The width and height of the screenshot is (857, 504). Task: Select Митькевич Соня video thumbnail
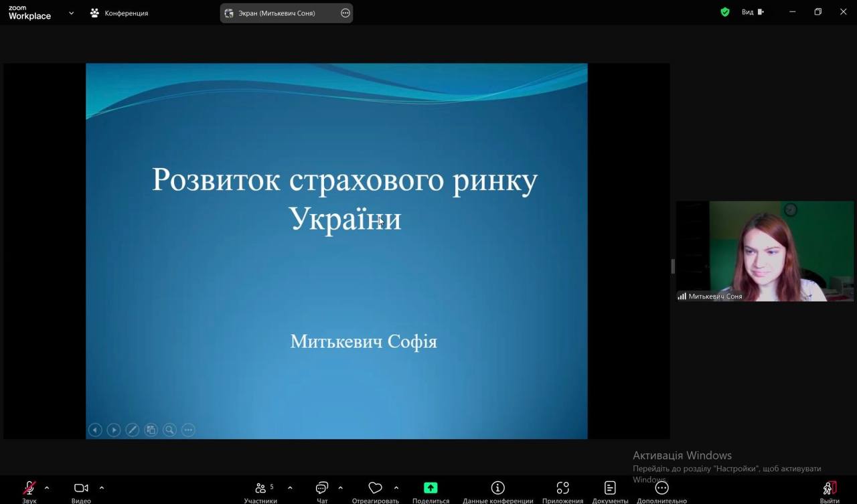(x=765, y=251)
